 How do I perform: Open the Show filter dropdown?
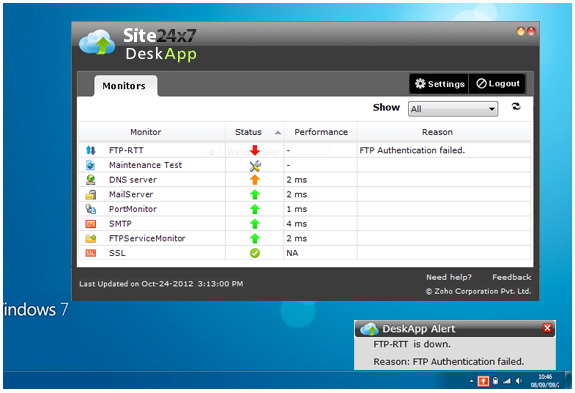pos(453,109)
